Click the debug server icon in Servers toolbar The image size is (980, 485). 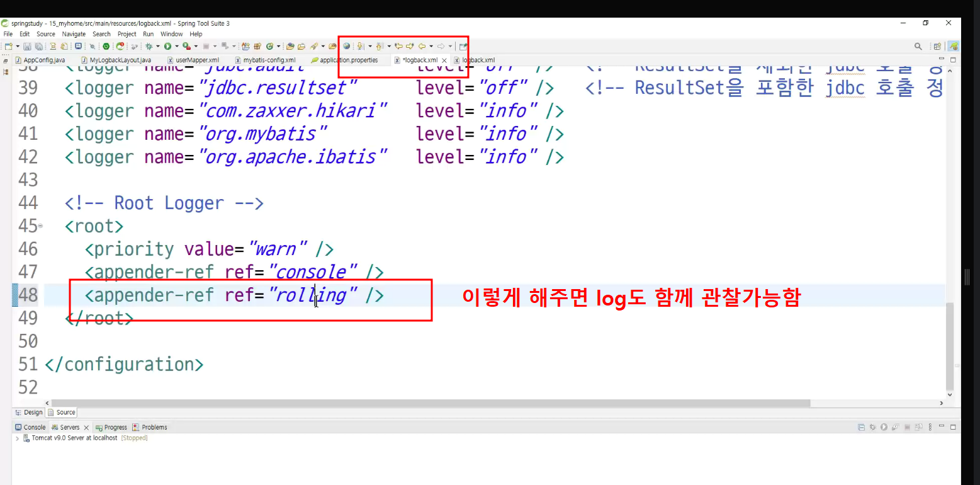[x=873, y=427]
